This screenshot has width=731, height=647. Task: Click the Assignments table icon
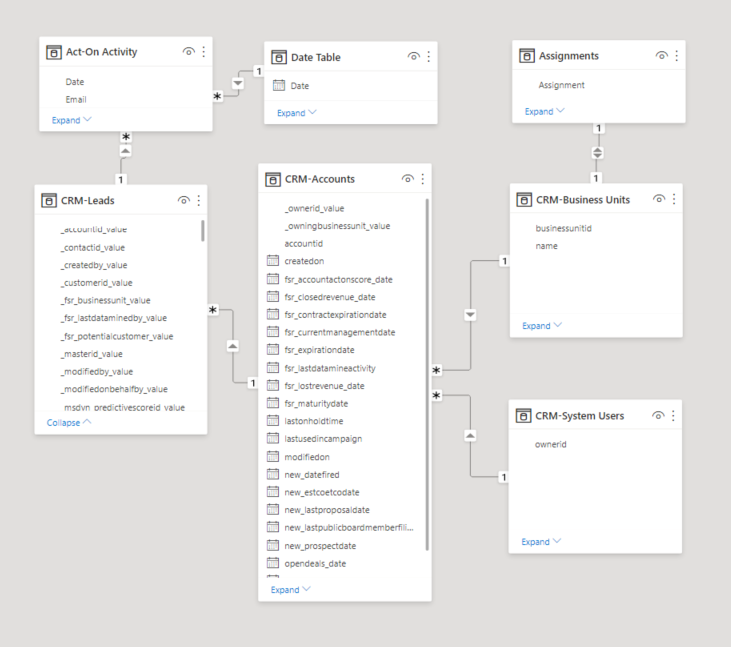coord(527,56)
